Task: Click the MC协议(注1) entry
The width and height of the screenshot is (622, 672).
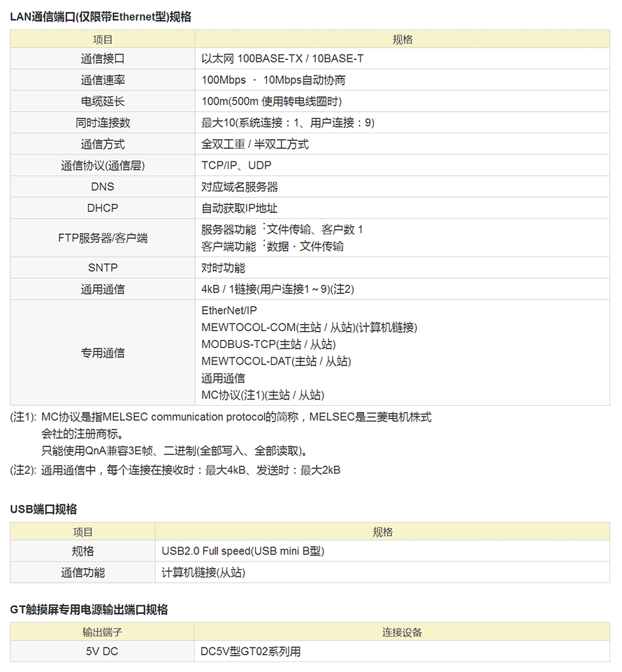Action: click(263, 395)
